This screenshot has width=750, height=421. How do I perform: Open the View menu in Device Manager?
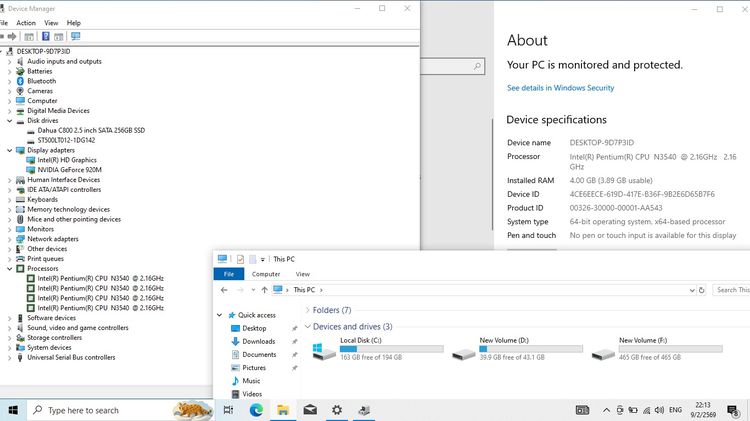pyautogui.click(x=51, y=23)
